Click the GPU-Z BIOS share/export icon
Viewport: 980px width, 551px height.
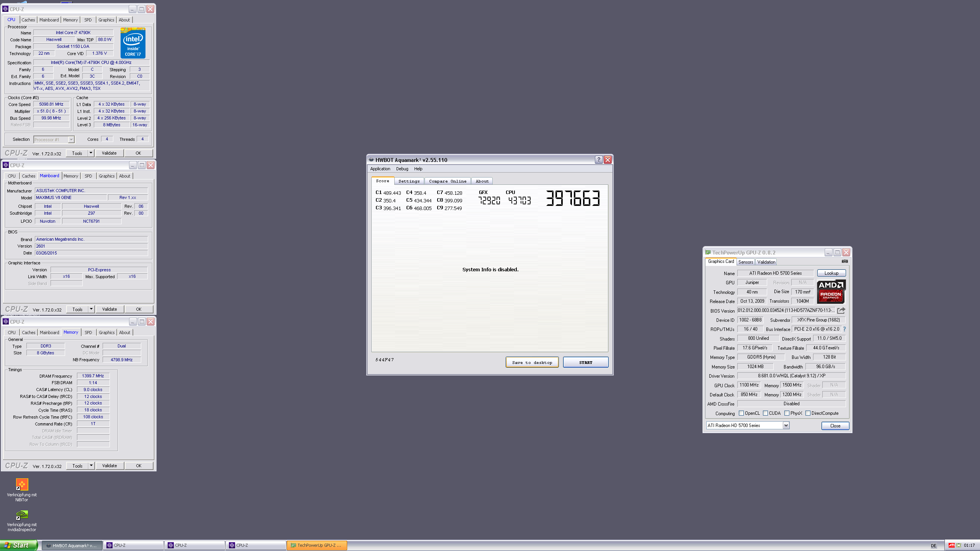point(841,310)
